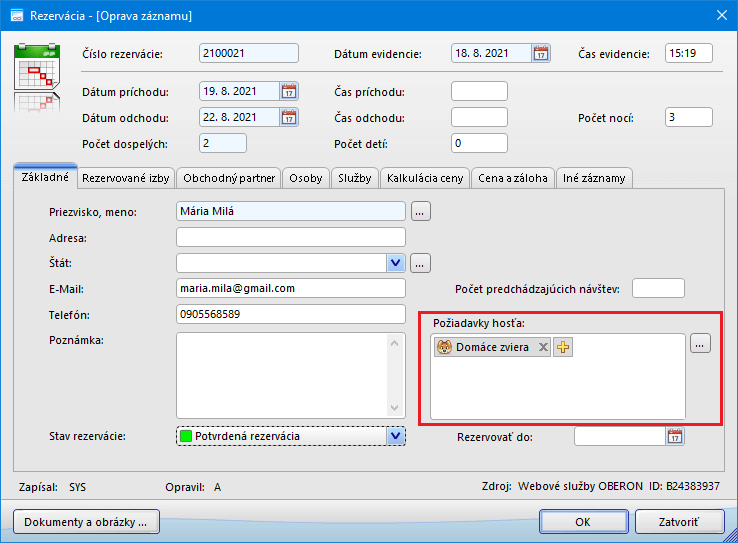Viewport: 738px width, 543px height.
Task: Open the Kalkulácia ceny tab
Action: coord(424,179)
